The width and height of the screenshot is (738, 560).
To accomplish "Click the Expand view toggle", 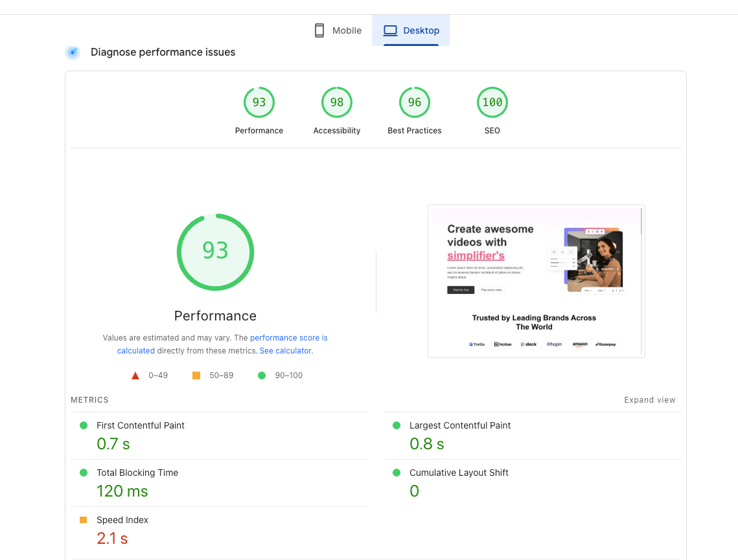I will coord(649,400).
